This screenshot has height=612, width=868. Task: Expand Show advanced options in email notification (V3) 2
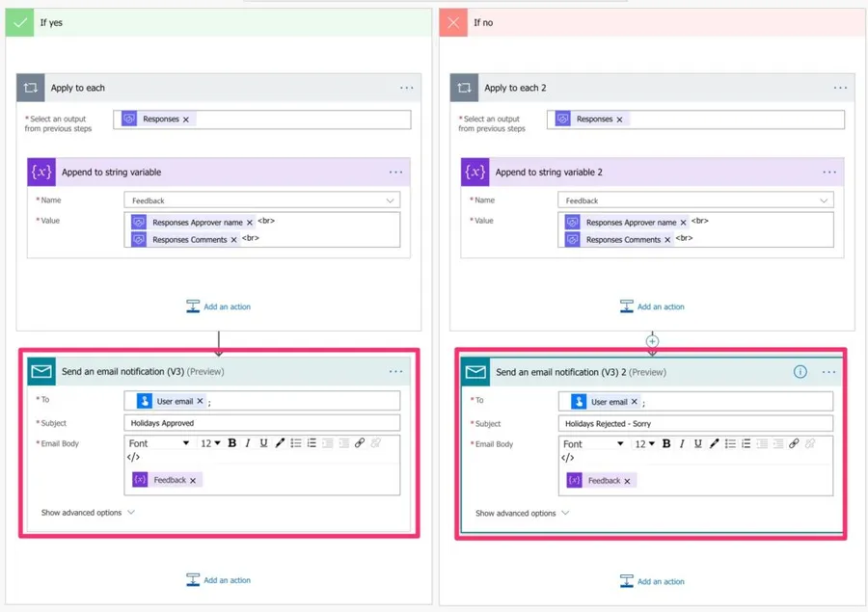[x=522, y=514]
